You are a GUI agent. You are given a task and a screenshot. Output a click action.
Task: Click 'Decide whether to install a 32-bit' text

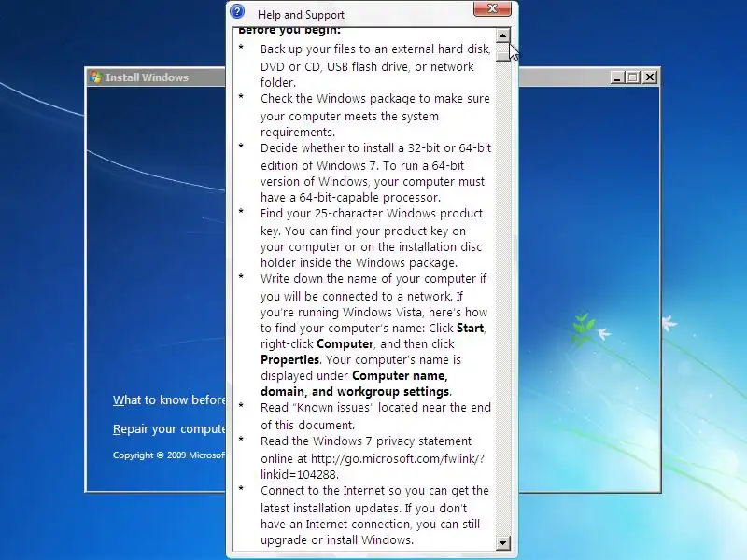[375, 148]
